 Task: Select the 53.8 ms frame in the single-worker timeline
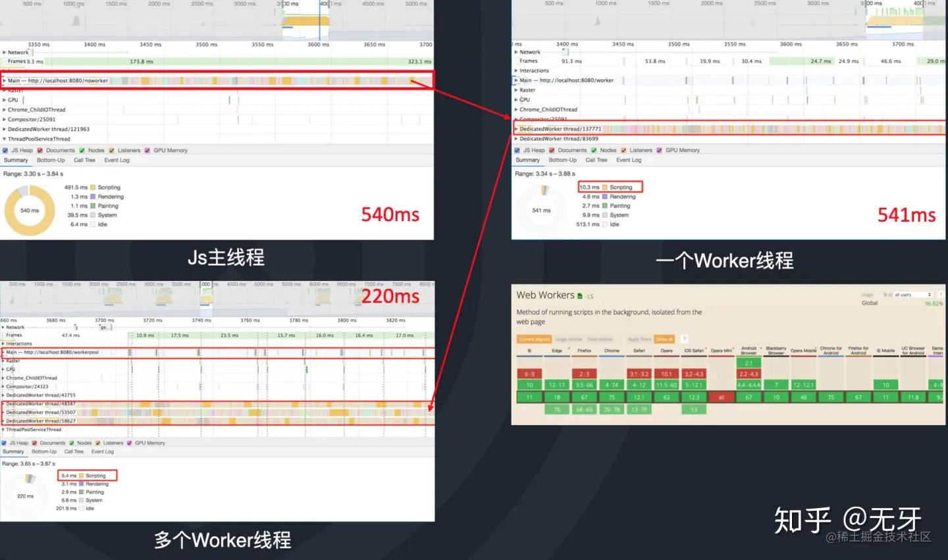point(655,61)
